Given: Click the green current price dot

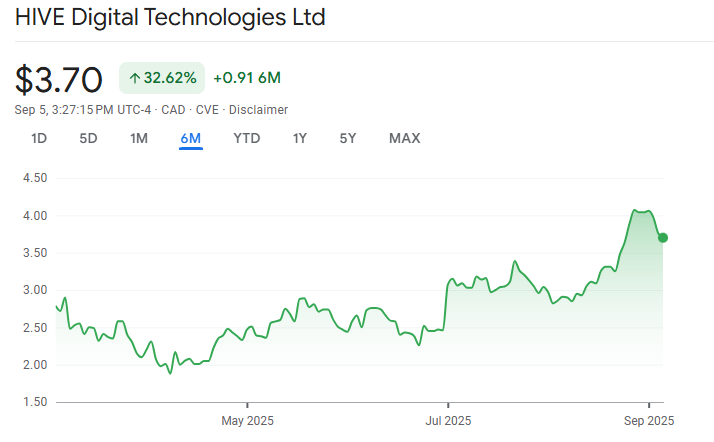Looking at the screenshot, I should point(663,238).
